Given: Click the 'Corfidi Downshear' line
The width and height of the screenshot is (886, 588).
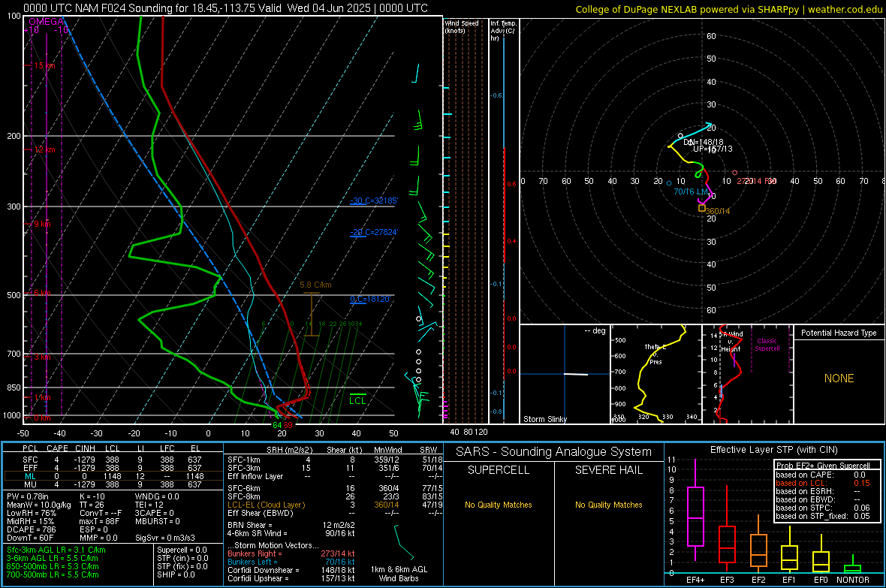Looking at the screenshot, I should tap(291, 570).
